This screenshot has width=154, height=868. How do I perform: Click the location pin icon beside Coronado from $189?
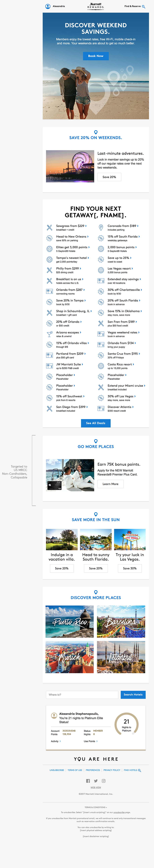coord(101,227)
